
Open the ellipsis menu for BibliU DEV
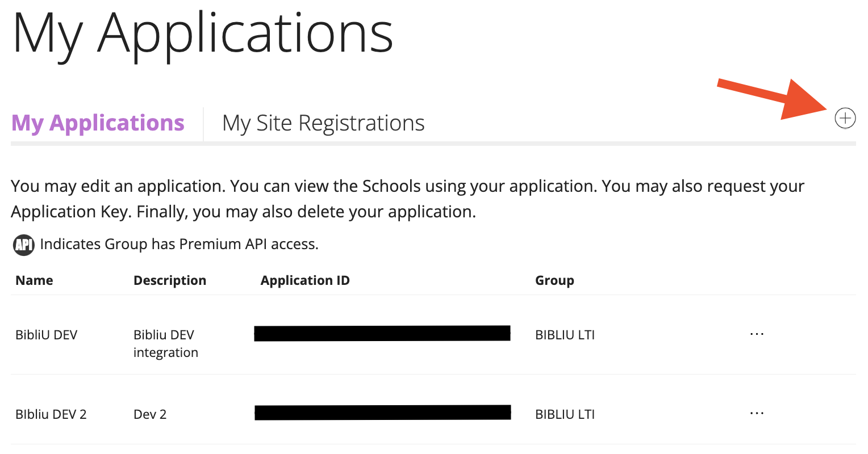click(757, 334)
